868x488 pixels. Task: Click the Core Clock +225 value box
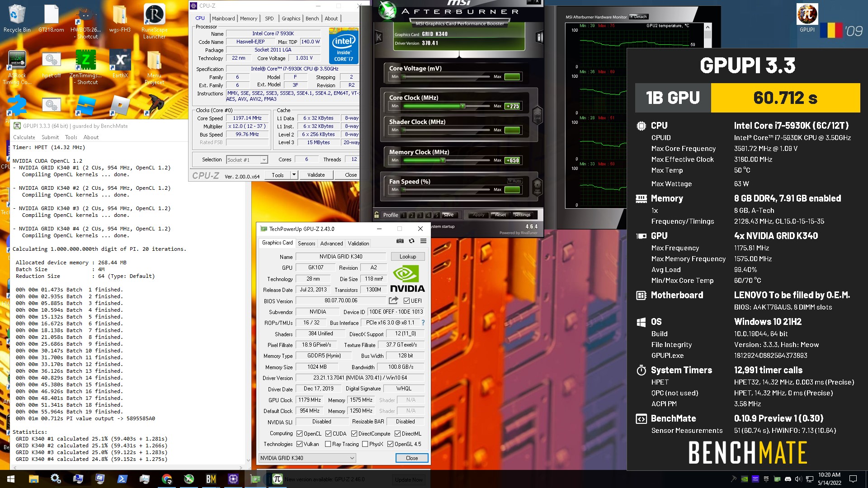pyautogui.click(x=512, y=106)
